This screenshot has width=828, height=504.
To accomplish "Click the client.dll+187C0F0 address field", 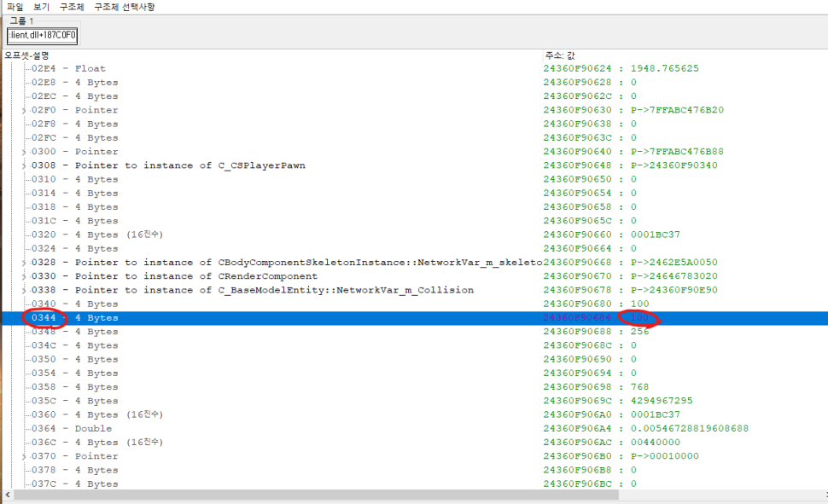I will pyautogui.click(x=42, y=35).
